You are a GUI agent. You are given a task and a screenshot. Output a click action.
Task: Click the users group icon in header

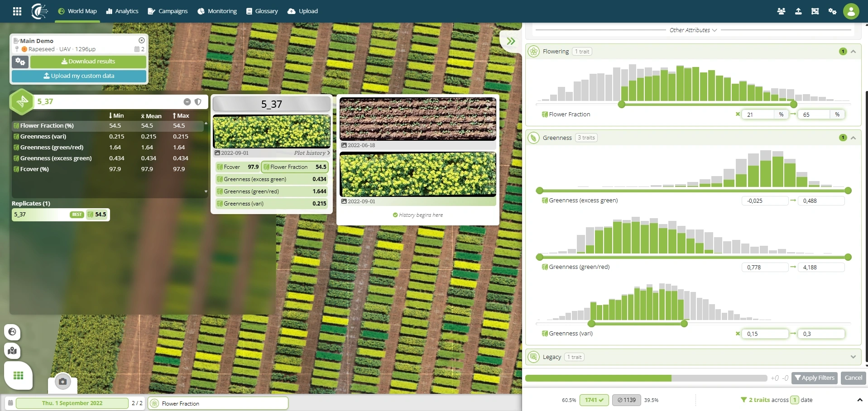click(781, 11)
